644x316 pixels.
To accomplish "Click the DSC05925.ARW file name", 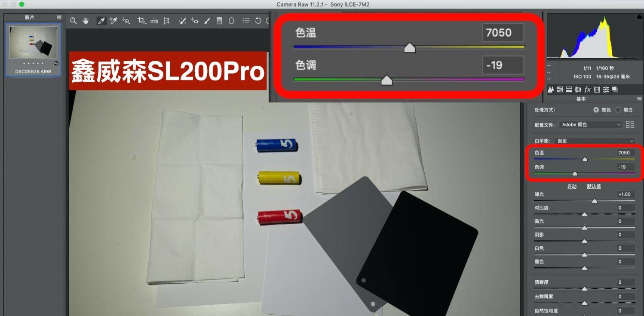I will pos(33,72).
